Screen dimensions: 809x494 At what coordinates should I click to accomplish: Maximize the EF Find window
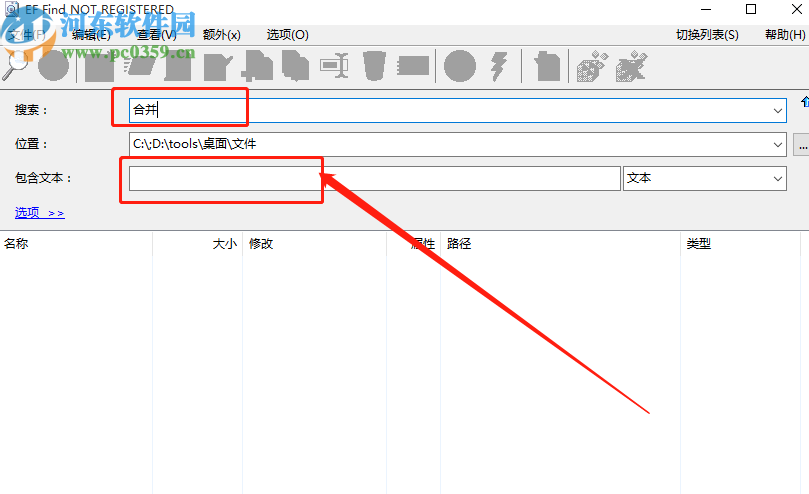coord(751,9)
